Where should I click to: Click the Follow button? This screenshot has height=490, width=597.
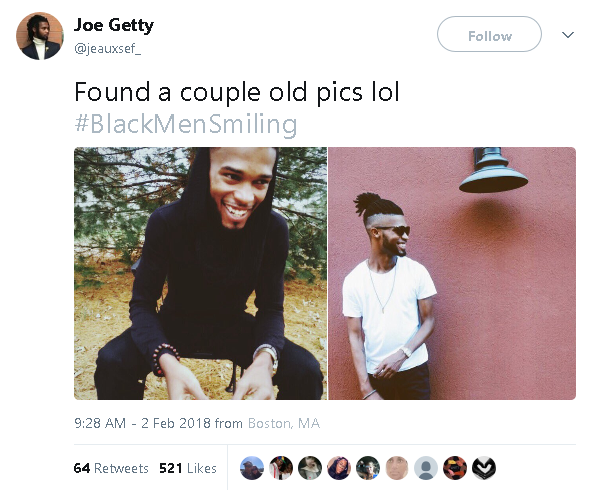(x=489, y=34)
